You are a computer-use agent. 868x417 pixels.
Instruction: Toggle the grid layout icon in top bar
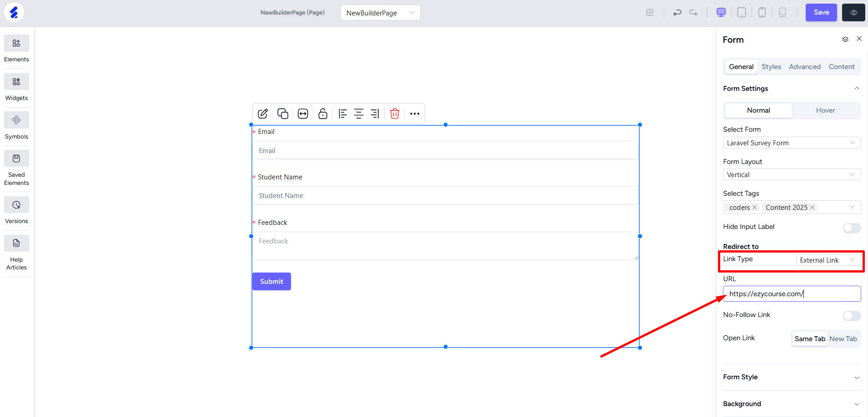(650, 13)
